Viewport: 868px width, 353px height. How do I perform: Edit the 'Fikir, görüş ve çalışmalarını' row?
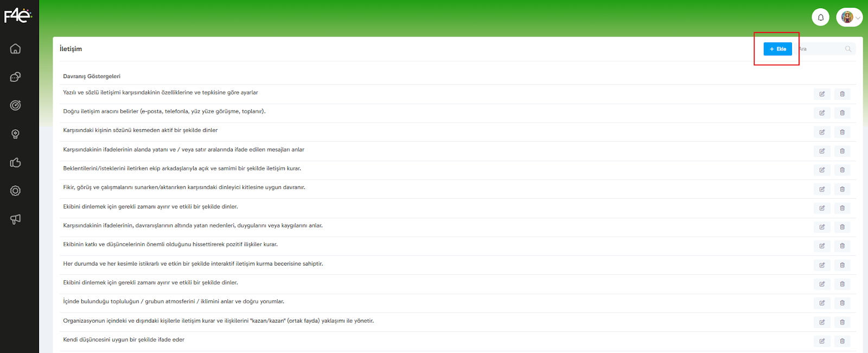[x=822, y=189]
